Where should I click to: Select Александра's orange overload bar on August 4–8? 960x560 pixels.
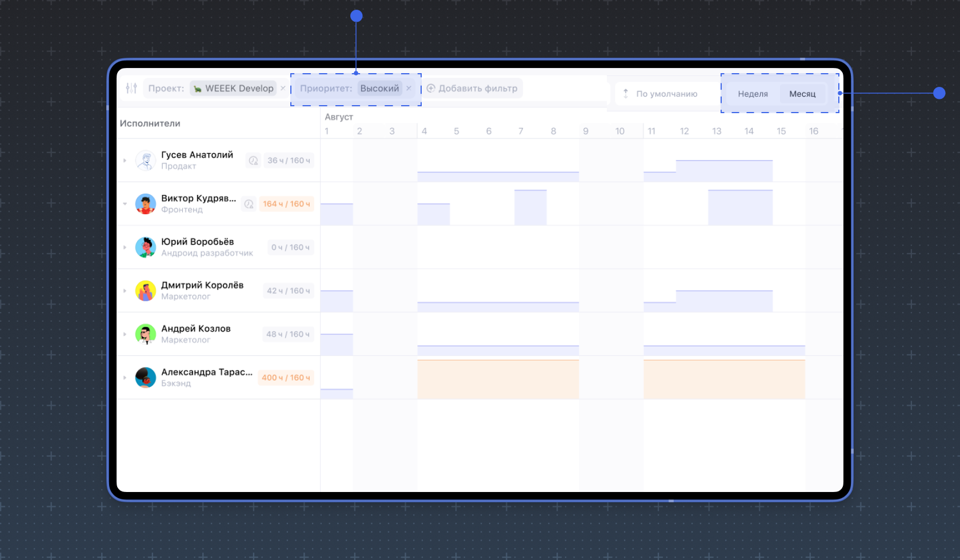tap(498, 379)
